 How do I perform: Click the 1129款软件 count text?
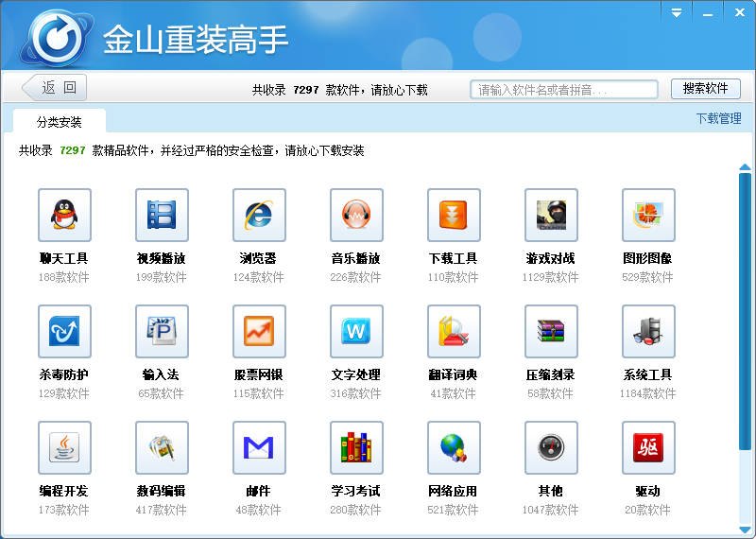[x=550, y=277]
